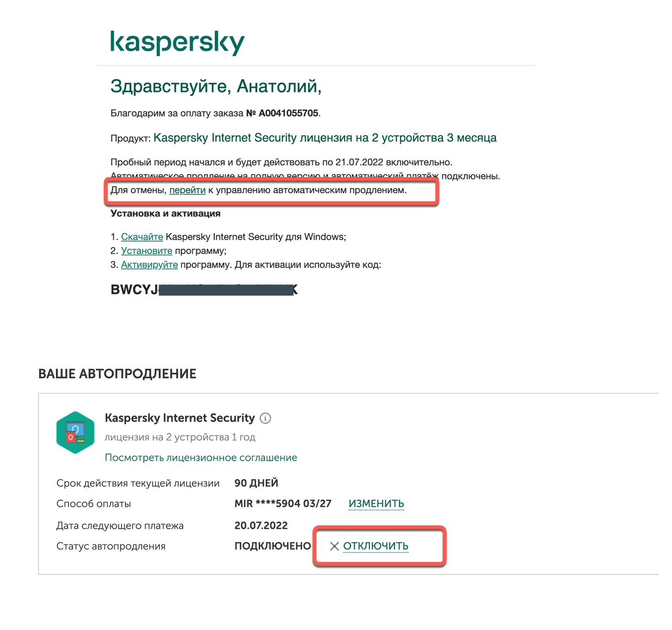Click the X icon next to ОТКЛЮЧИТЬ
Image resolution: width=672 pixels, height=630 pixels.
(x=334, y=546)
